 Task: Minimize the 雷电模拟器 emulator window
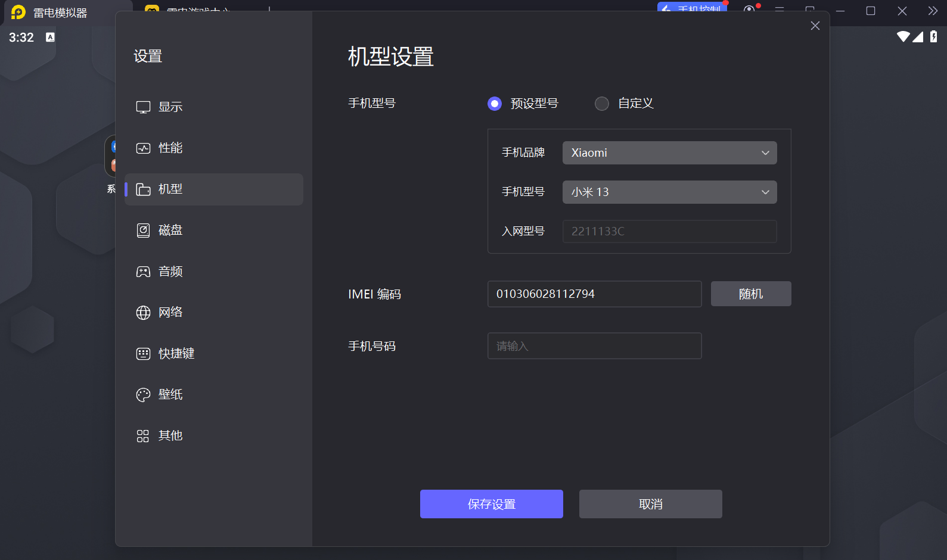pyautogui.click(x=840, y=11)
